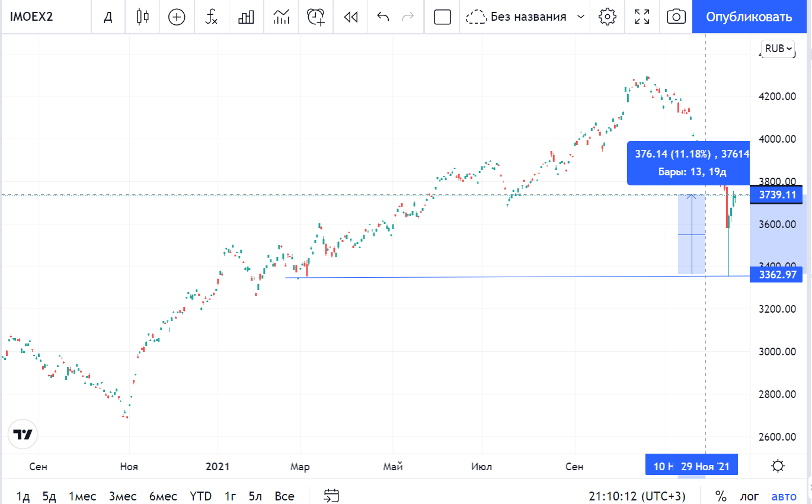Change the Д (daily) timeframe interval

pos(108,17)
